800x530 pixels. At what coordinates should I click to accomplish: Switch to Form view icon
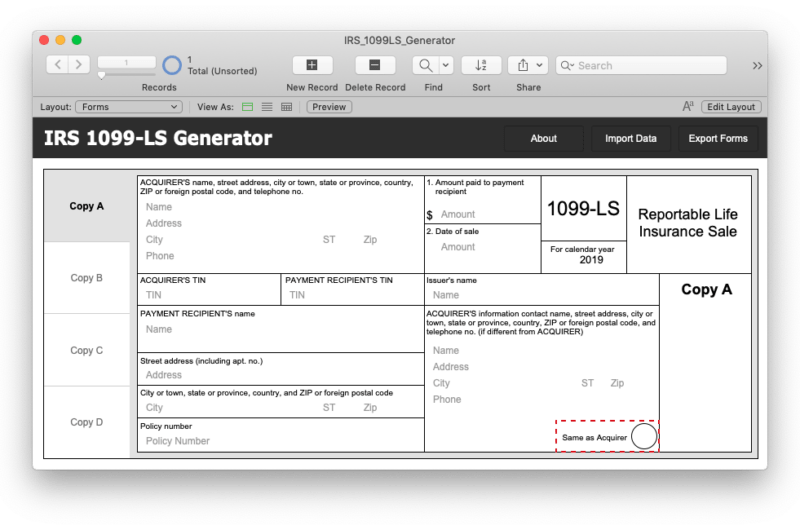tap(247, 107)
